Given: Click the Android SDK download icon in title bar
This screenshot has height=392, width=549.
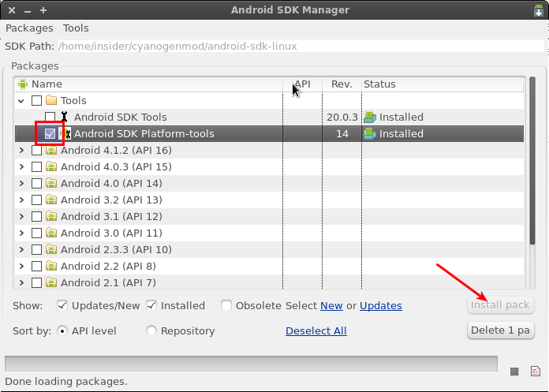Looking at the screenshot, I should [539, 10].
